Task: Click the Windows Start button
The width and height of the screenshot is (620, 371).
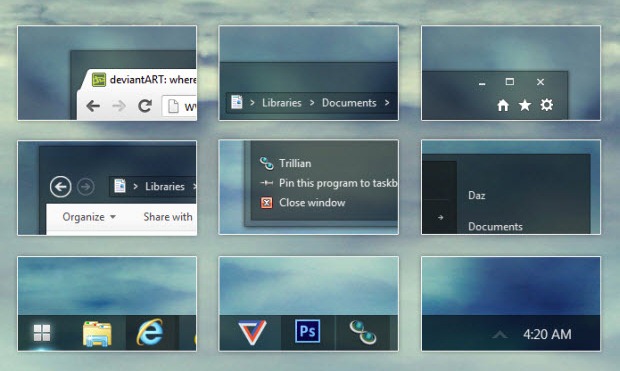Action: [42, 333]
